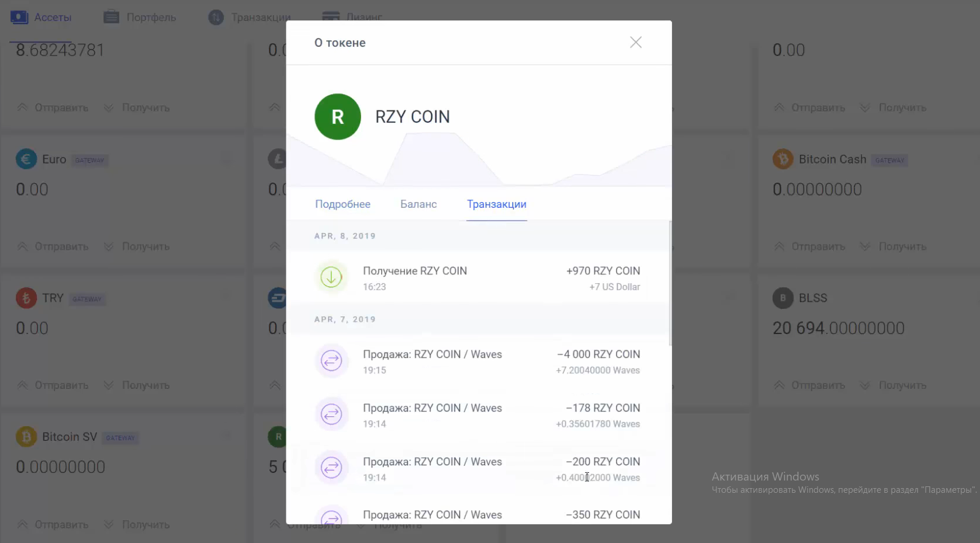Click the −4 000 RZY COIN amount
This screenshot has width=980, height=543.
click(598, 354)
